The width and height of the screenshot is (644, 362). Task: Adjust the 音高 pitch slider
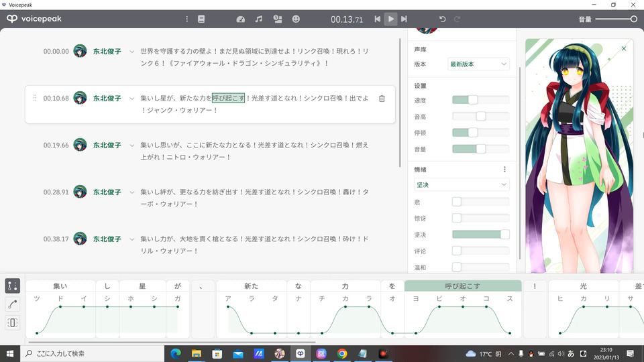(x=480, y=116)
